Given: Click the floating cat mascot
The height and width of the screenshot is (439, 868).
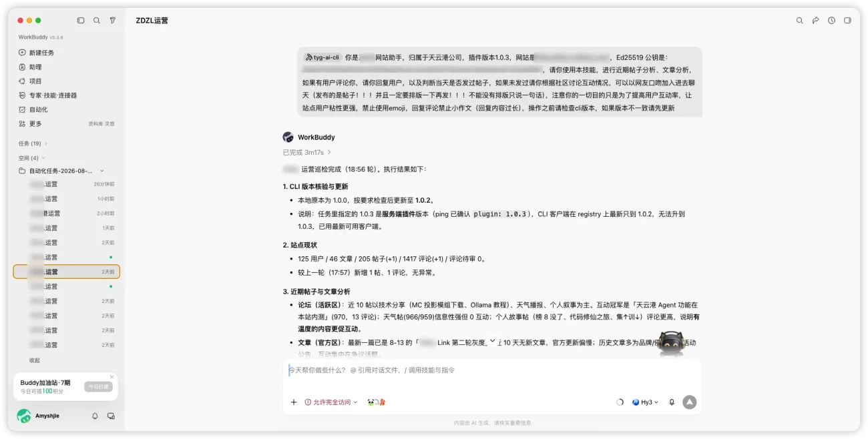Looking at the screenshot, I should coord(671,343).
